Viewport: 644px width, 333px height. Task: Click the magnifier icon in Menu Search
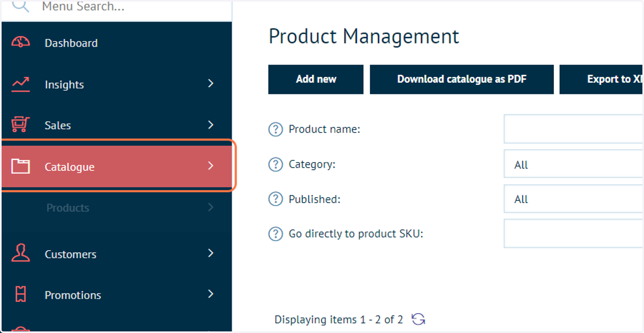(20, 6)
